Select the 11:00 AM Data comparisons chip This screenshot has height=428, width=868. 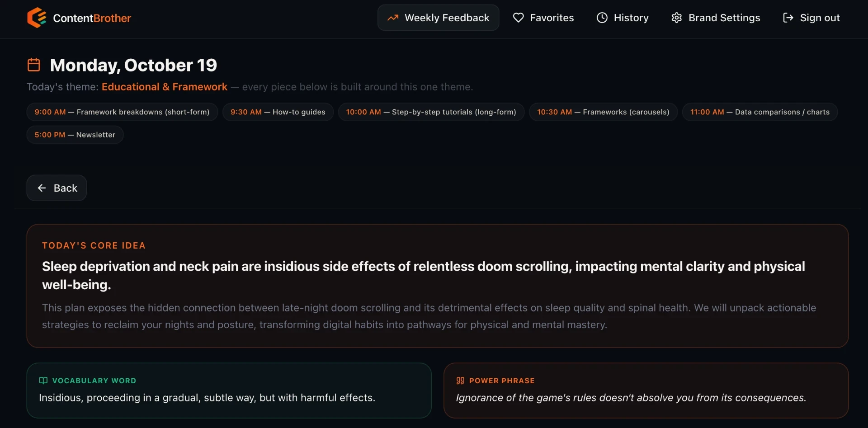pyautogui.click(x=760, y=112)
